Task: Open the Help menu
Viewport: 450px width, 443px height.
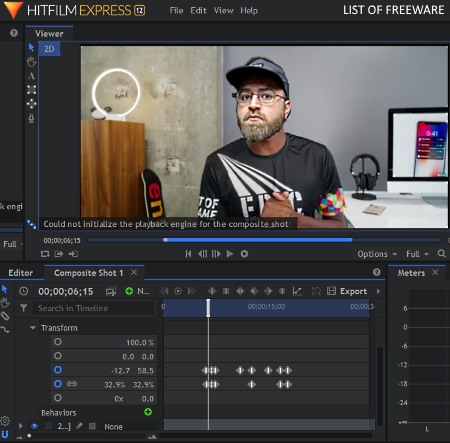Action: [249, 11]
